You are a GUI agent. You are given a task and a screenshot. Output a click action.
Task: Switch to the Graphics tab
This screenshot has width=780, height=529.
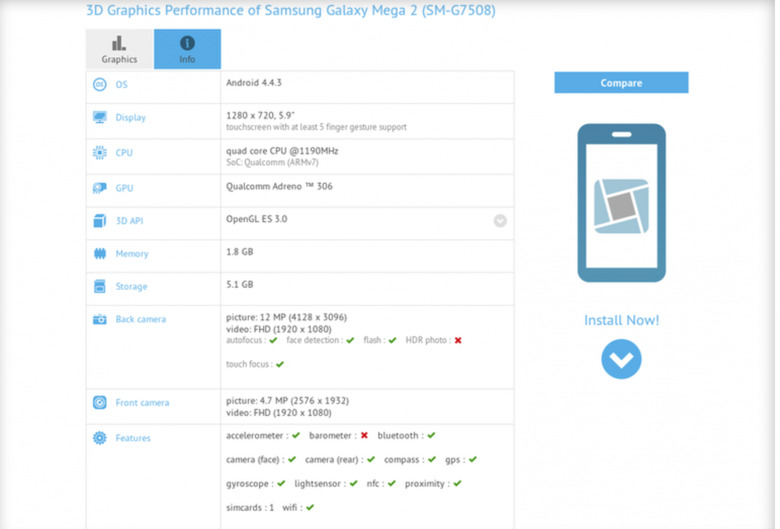point(119,49)
